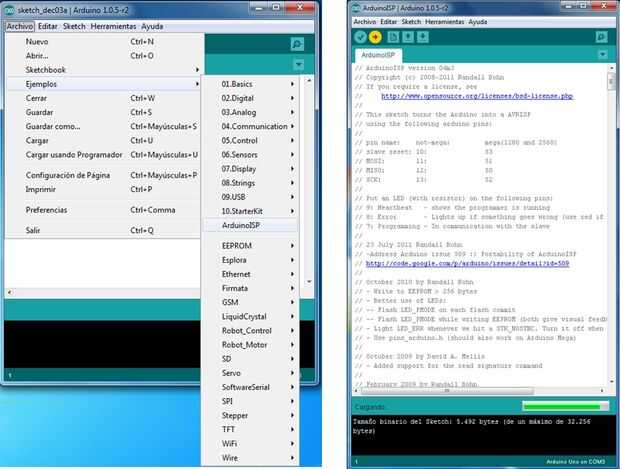
Task: Expand 01.Basics examples submenu
Action: click(x=250, y=84)
